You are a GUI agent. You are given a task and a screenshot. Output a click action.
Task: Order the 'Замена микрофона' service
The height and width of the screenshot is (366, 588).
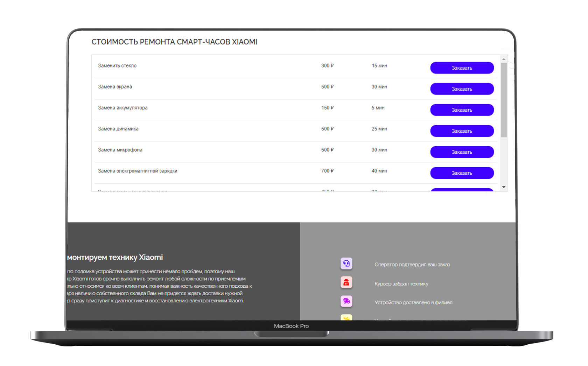coord(462,152)
